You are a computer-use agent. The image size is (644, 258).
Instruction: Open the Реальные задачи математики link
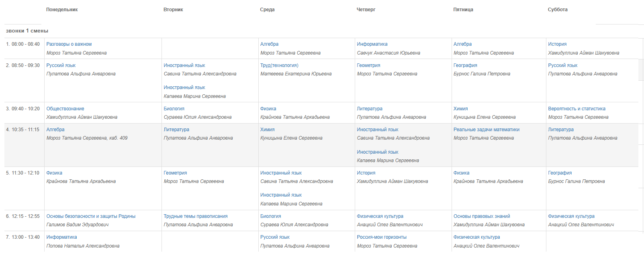[487, 130]
